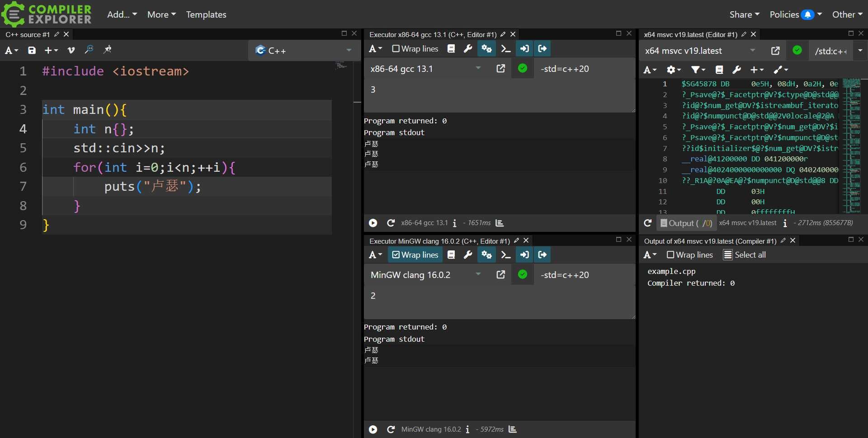Toggle stdin input icon in clang executor
The width and height of the screenshot is (868, 438).
524,255
